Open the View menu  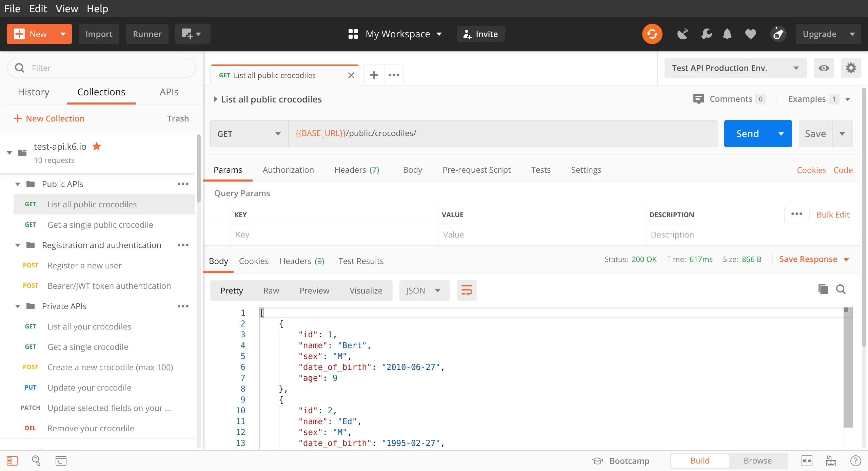pyautogui.click(x=67, y=8)
